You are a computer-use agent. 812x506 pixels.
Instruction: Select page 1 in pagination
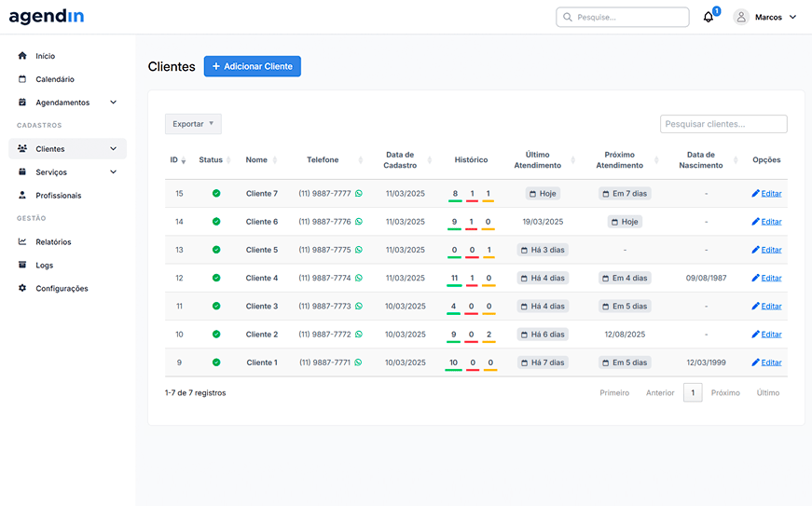(693, 392)
